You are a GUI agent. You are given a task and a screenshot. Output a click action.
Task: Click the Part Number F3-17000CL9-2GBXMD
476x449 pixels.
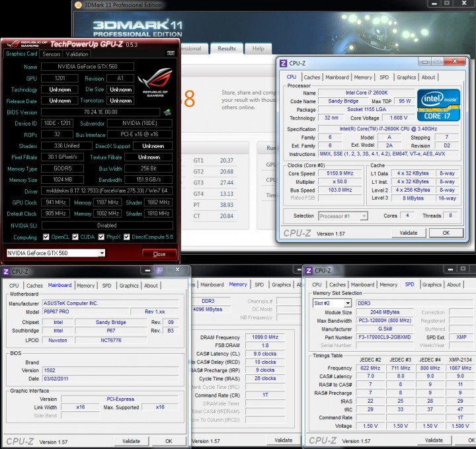[385, 337]
